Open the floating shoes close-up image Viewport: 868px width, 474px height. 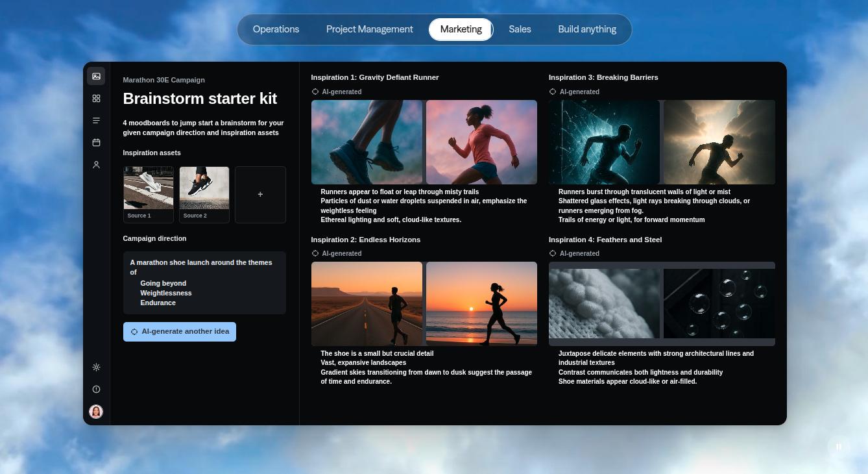tap(367, 142)
